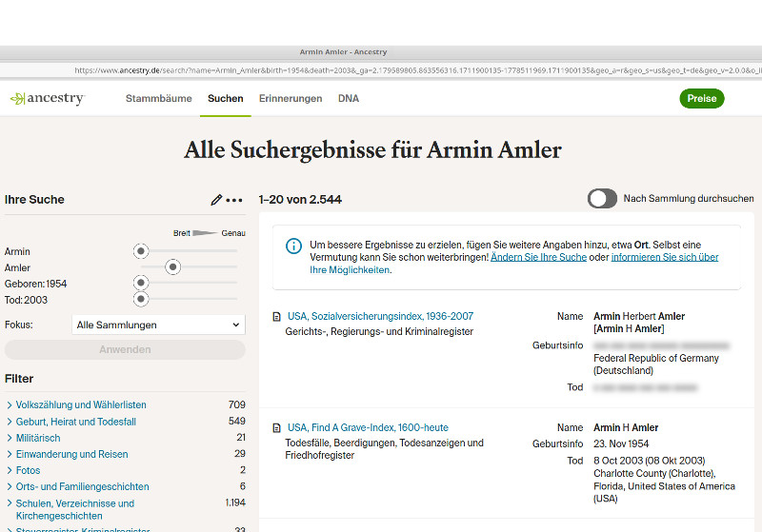The image size is (762, 532).
Task: Click Federal Republic of Germany birthplace text
Action: [x=656, y=358]
